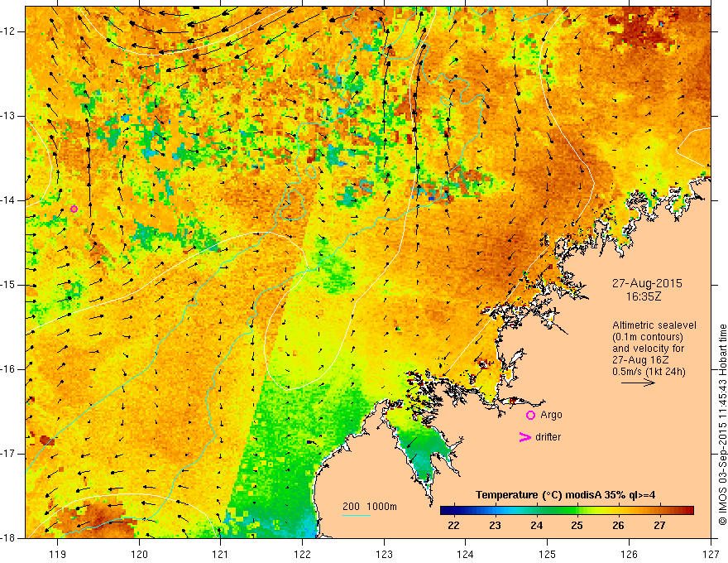Click latitude axis label -18
The image size is (728, 563).
pyautogui.click(x=8, y=538)
